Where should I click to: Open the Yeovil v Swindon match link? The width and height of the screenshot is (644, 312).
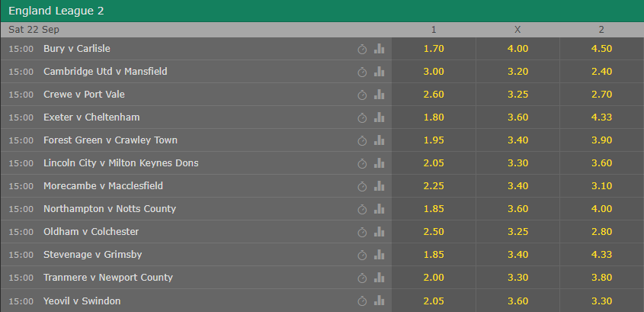tap(82, 301)
